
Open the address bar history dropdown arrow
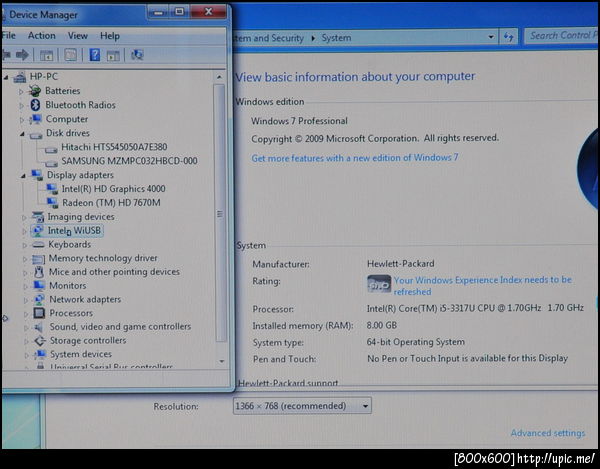[491, 37]
